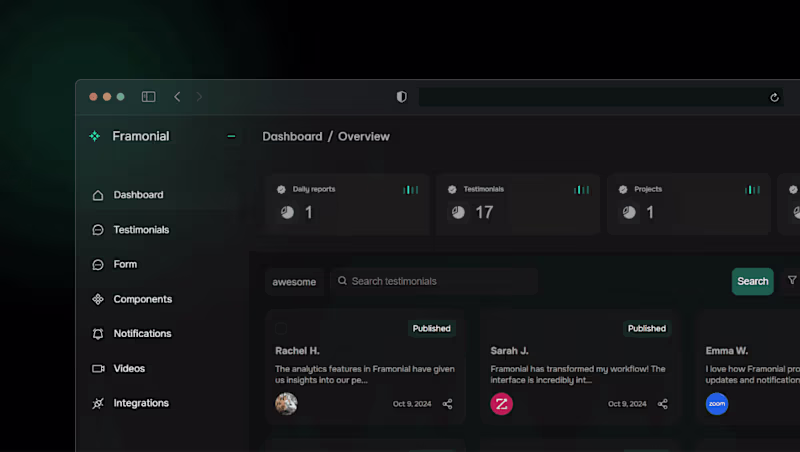This screenshot has width=800, height=452.
Task: Share Rachel H. testimonial via share icon
Action: click(x=447, y=404)
